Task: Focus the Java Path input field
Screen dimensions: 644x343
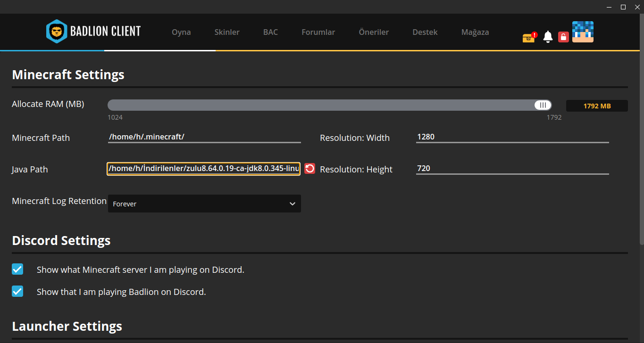Action: point(203,169)
